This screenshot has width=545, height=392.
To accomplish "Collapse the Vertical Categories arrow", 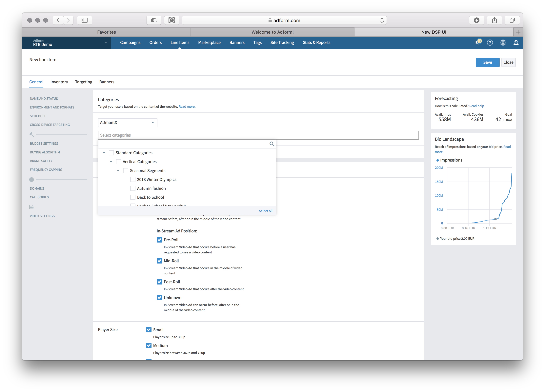I will 111,162.
